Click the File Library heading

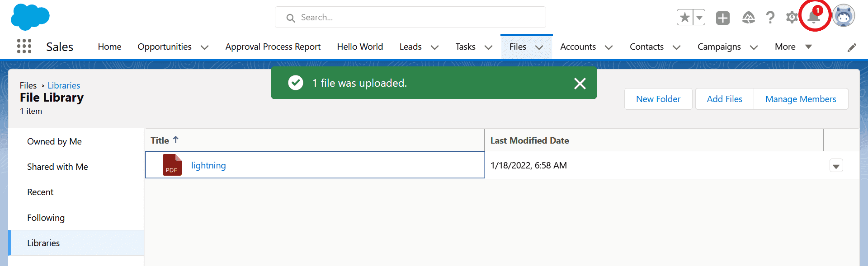pyautogui.click(x=52, y=98)
